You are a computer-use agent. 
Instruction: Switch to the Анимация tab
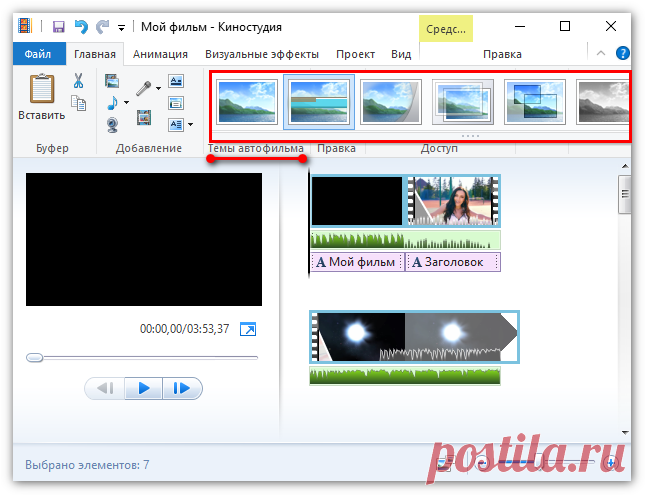click(x=160, y=54)
